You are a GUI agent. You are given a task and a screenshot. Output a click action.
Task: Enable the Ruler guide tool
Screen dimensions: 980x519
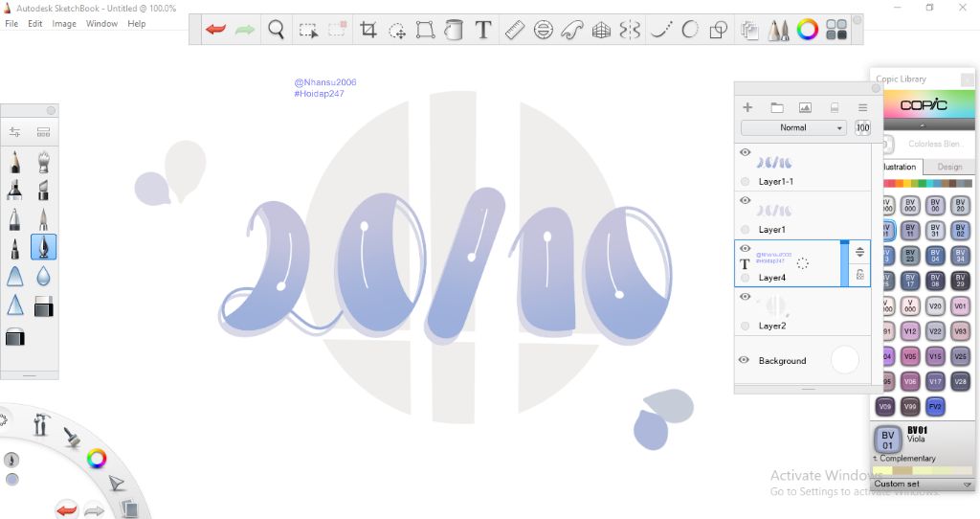pos(514,30)
